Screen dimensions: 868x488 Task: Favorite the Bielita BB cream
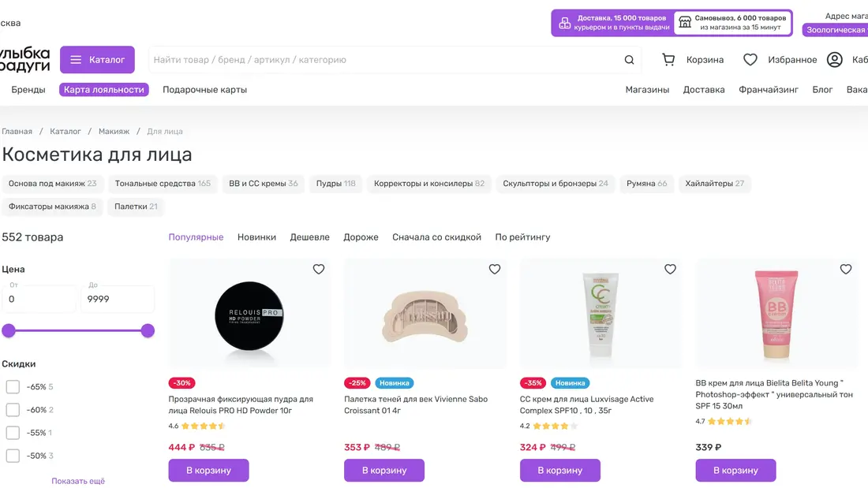(x=846, y=269)
